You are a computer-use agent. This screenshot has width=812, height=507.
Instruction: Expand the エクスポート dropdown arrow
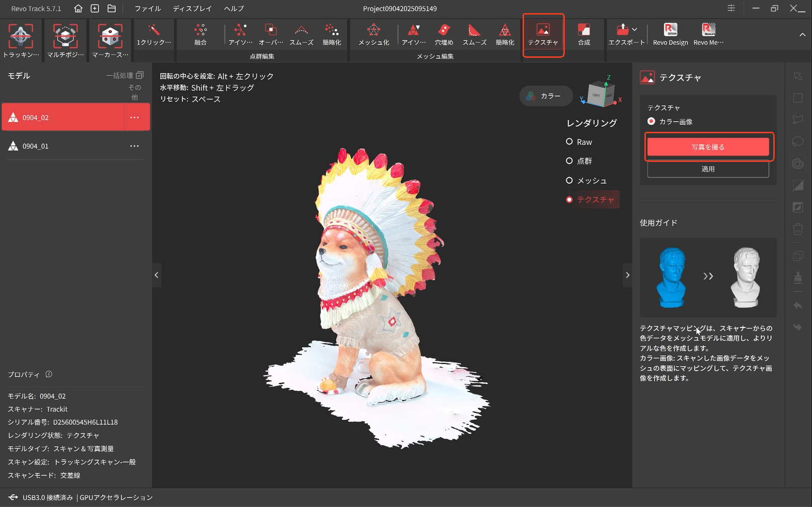635,30
